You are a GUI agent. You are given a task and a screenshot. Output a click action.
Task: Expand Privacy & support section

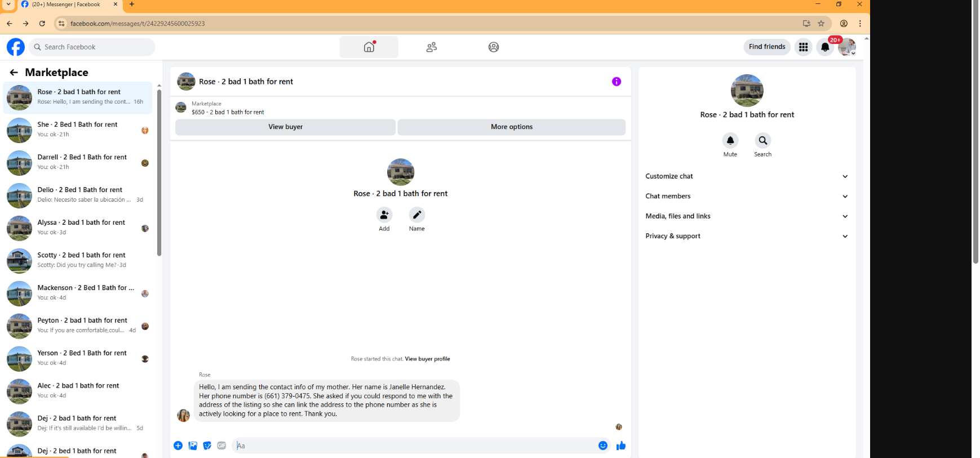pyautogui.click(x=747, y=236)
